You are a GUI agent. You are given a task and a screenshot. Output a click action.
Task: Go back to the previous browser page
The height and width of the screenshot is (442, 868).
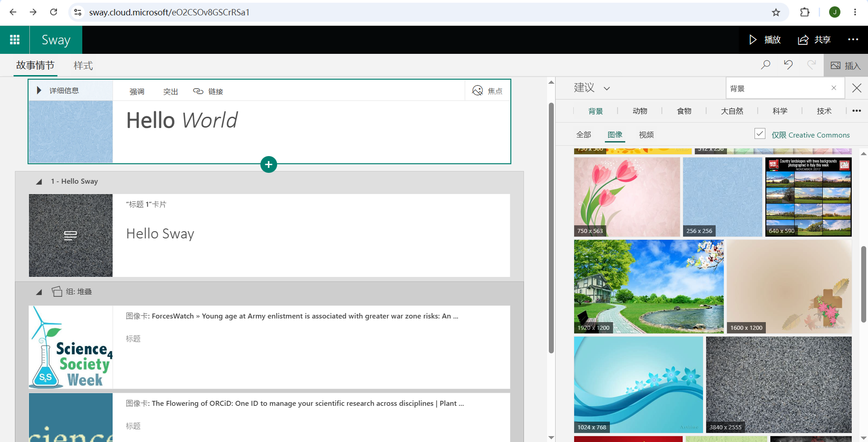pyautogui.click(x=13, y=12)
